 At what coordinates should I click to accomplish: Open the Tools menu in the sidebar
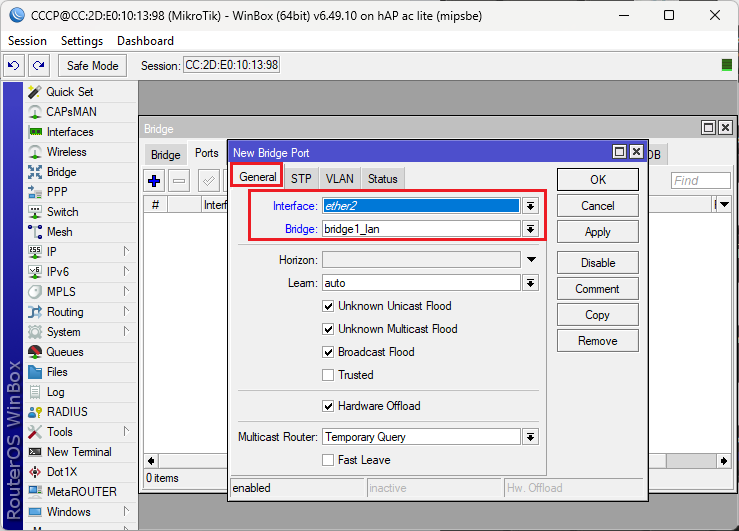point(59,432)
